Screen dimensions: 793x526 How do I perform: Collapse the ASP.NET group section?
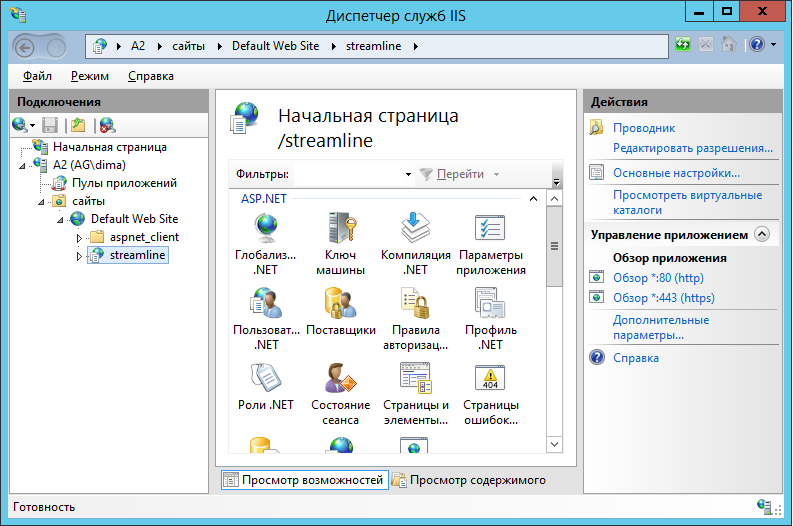point(533,199)
